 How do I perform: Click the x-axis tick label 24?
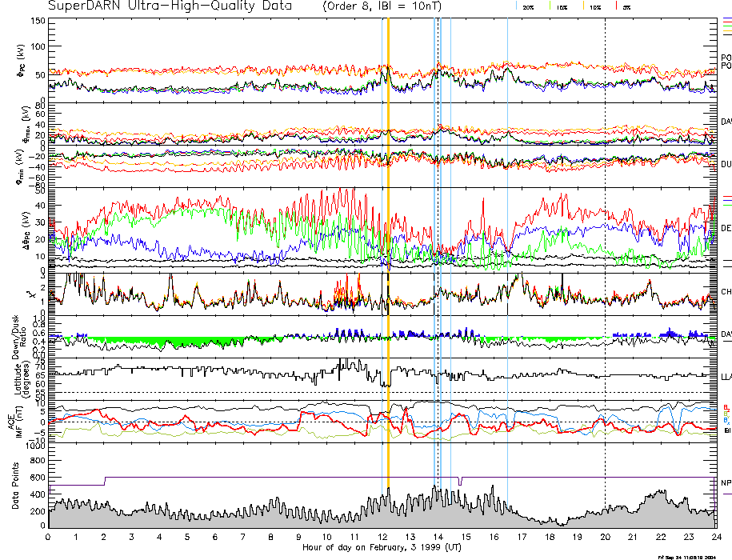coord(715,537)
